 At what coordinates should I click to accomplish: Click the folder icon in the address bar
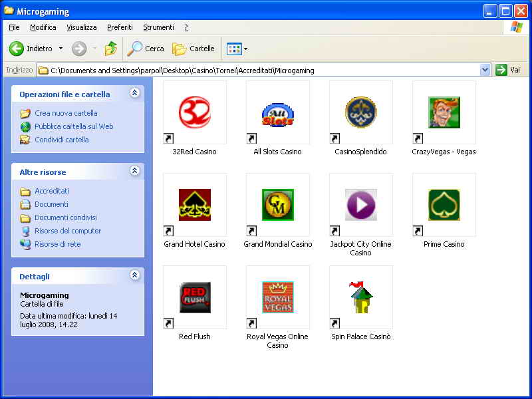tap(43, 70)
